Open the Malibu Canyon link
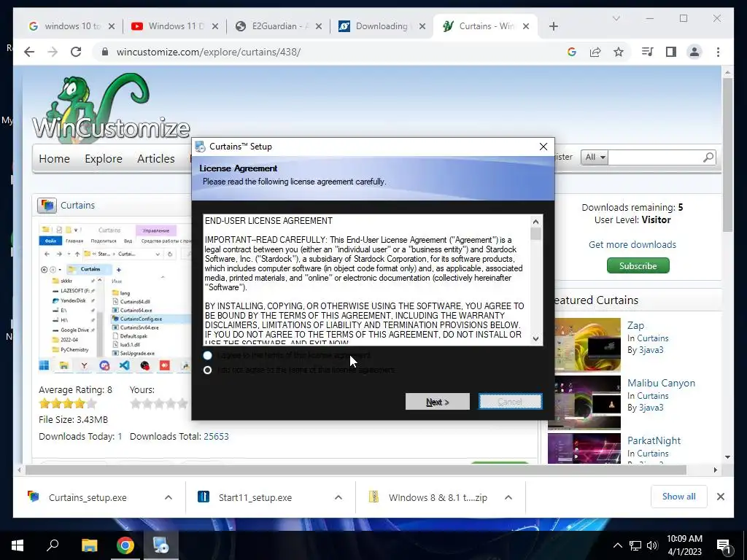This screenshot has width=747, height=560. [661, 383]
